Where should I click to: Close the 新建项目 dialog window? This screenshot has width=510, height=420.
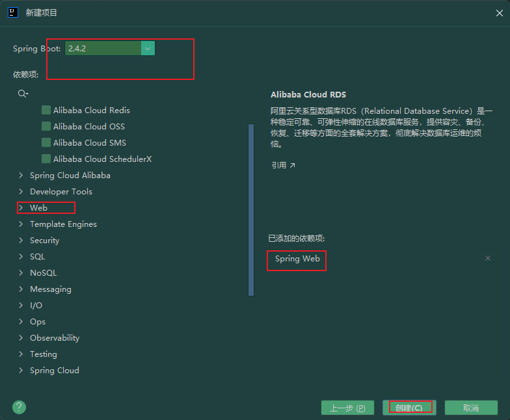click(500, 13)
